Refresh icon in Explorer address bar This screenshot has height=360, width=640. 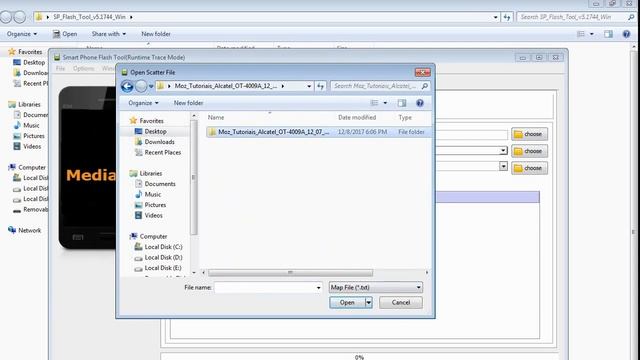tap(507, 17)
